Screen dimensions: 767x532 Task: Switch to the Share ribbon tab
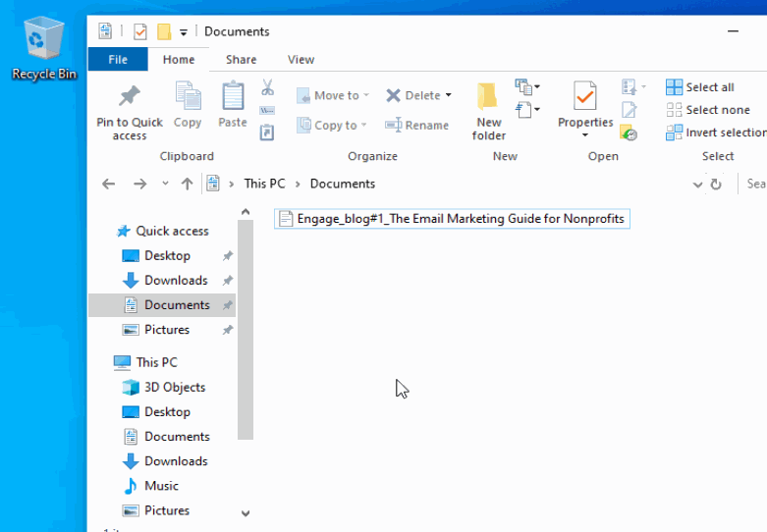tap(241, 60)
